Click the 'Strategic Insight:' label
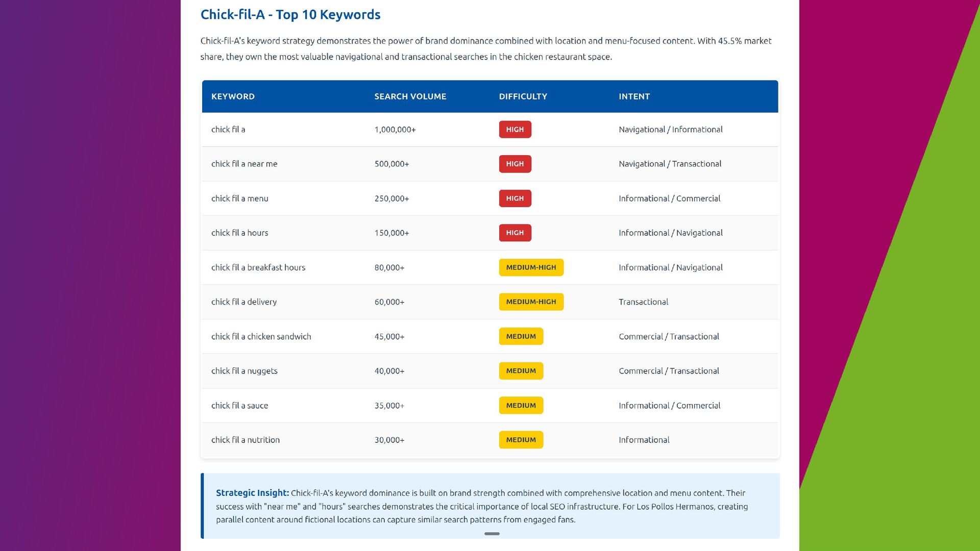 (x=252, y=493)
